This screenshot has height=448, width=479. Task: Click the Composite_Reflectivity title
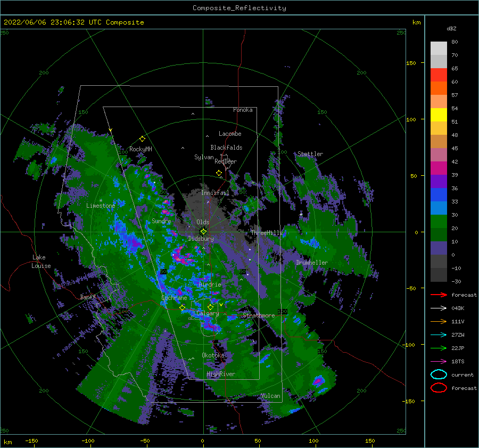pyautogui.click(x=239, y=8)
